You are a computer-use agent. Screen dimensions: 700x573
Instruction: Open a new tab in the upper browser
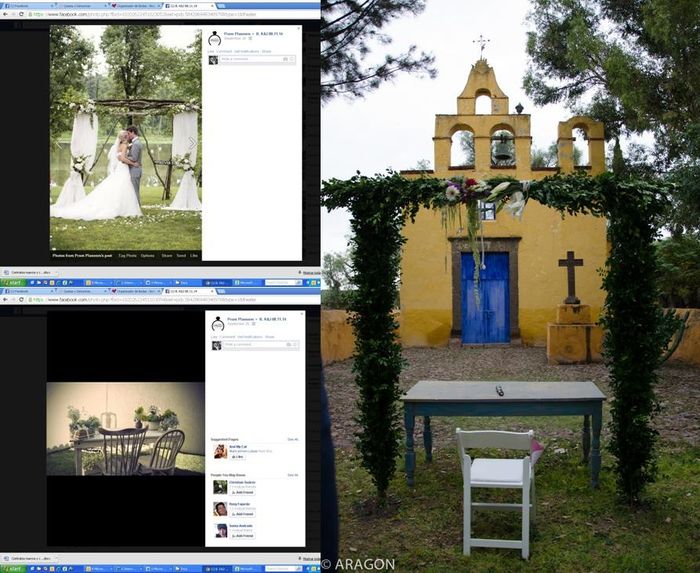[x=221, y=6]
